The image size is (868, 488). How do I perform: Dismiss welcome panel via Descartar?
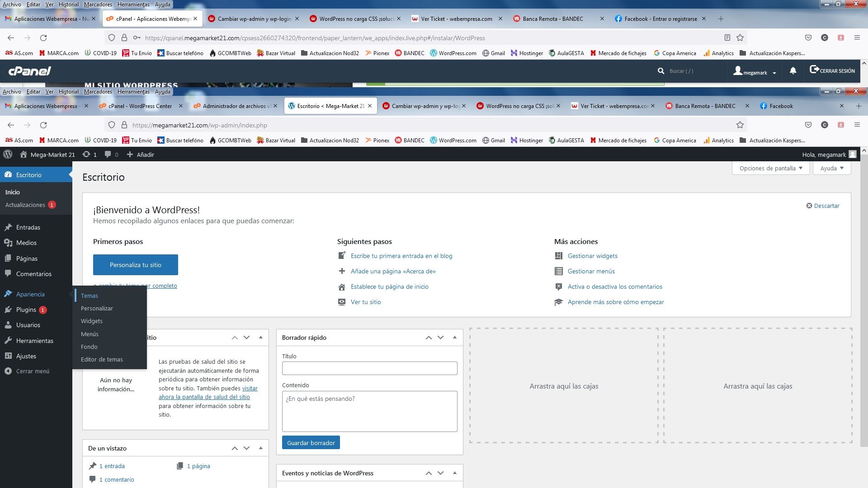click(x=823, y=206)
